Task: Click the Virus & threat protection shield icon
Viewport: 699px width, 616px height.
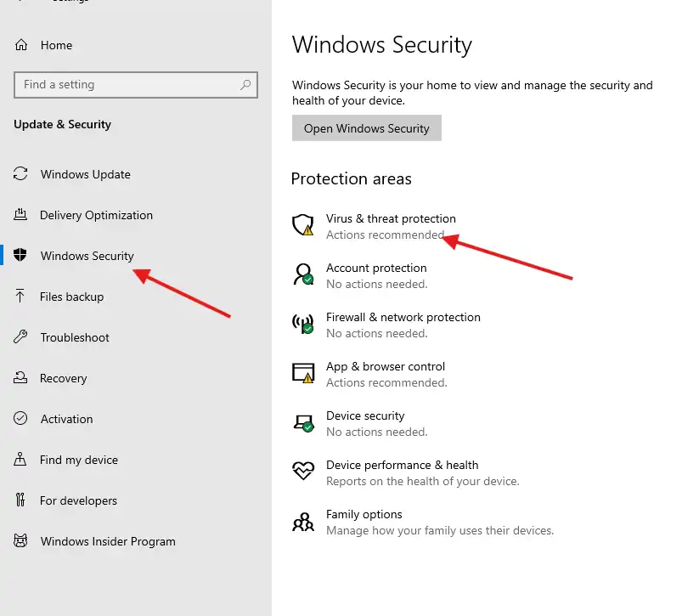Action: 303,224
